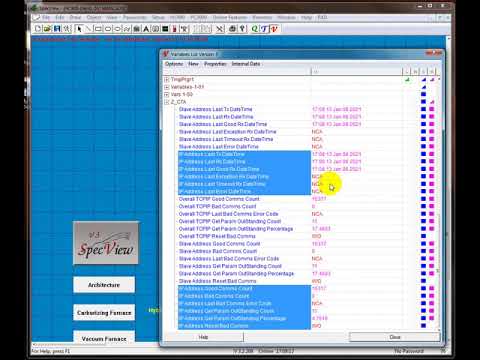Open the Draw menu in main window
Screen dimensions: 480x360
pyautogui.click(x=75, y=17)
